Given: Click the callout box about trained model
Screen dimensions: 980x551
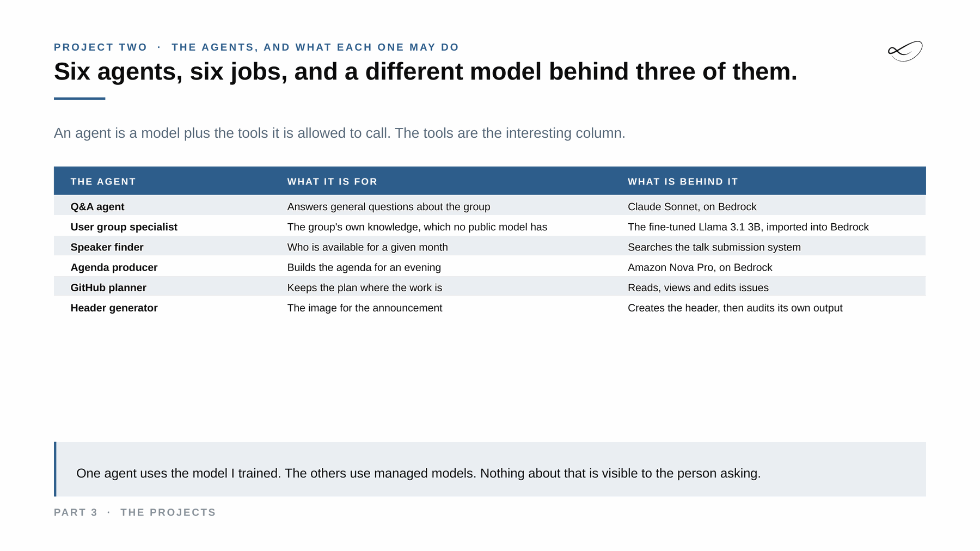Looking at the screenshot, I should [x=490, y=469].
